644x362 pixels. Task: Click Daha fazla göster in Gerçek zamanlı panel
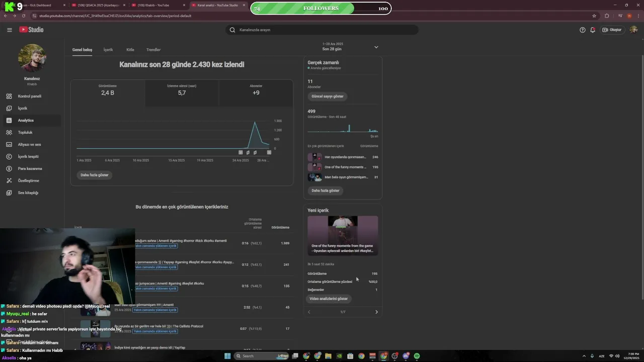point(326,191)
